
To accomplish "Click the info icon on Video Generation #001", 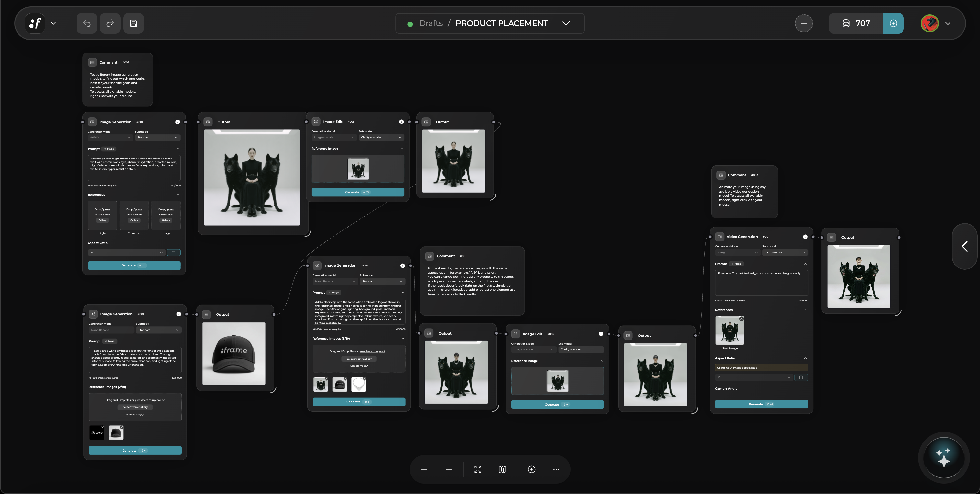I will (x=805, y=236).
